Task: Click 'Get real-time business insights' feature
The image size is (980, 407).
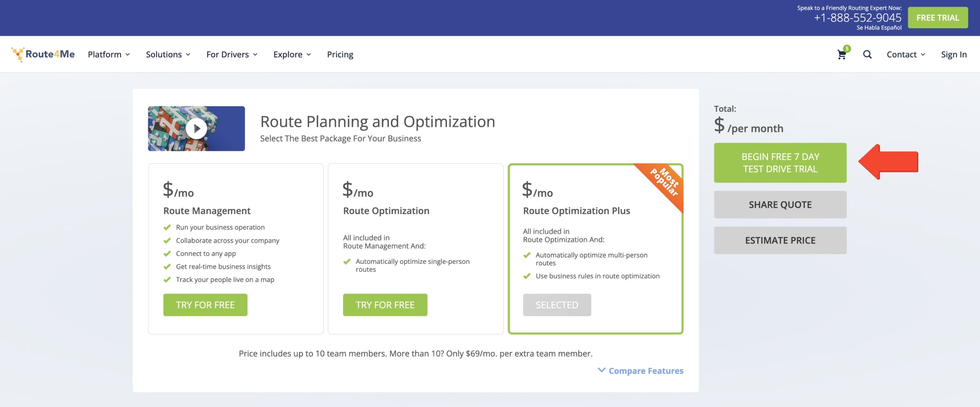Action: (223, 267)
